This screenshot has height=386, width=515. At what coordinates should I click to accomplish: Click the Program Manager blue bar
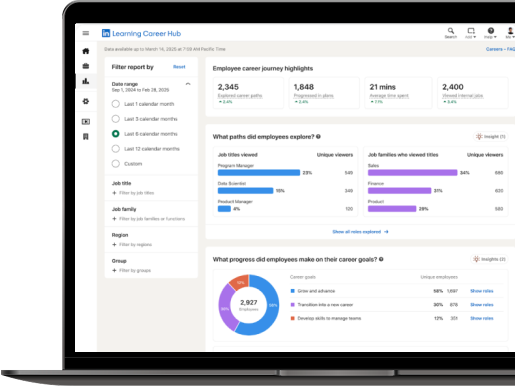[x=259, y=173]
